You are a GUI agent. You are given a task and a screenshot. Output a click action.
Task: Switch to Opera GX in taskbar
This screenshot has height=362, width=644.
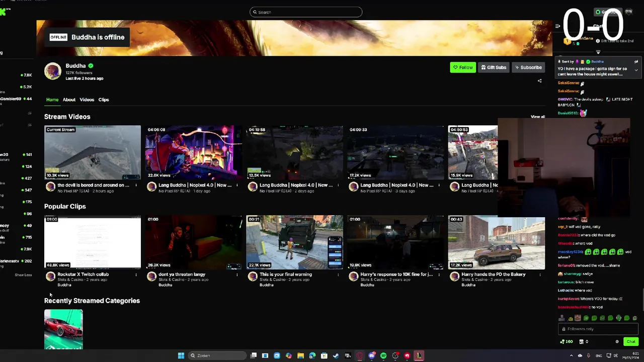[360, 355]
